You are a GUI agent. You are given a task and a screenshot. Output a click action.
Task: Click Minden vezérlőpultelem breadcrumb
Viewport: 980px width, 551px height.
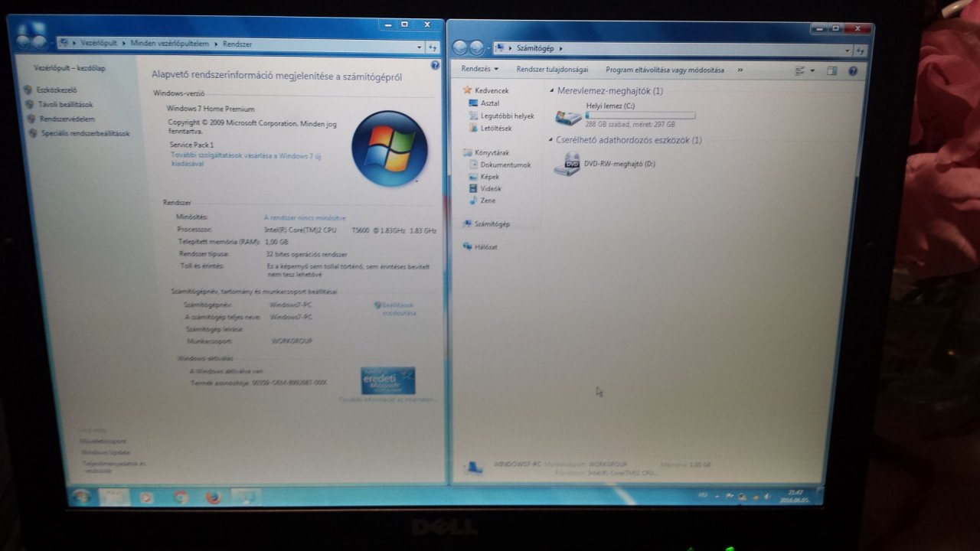click(170, 44)
